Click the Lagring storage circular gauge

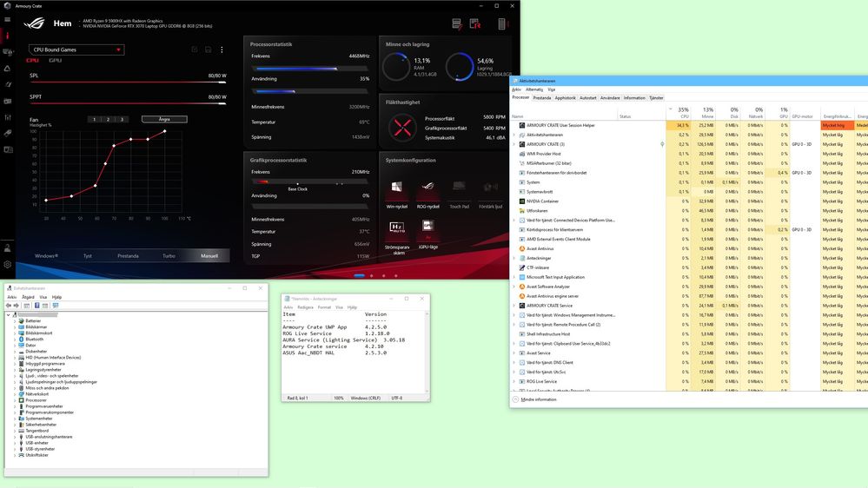pyautogui.click(x=460, y=66)
